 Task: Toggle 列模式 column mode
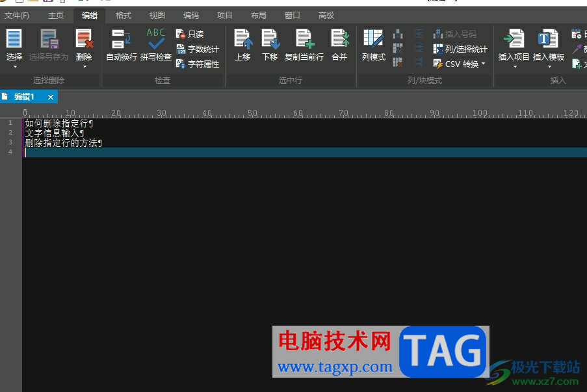click(374, 46)
